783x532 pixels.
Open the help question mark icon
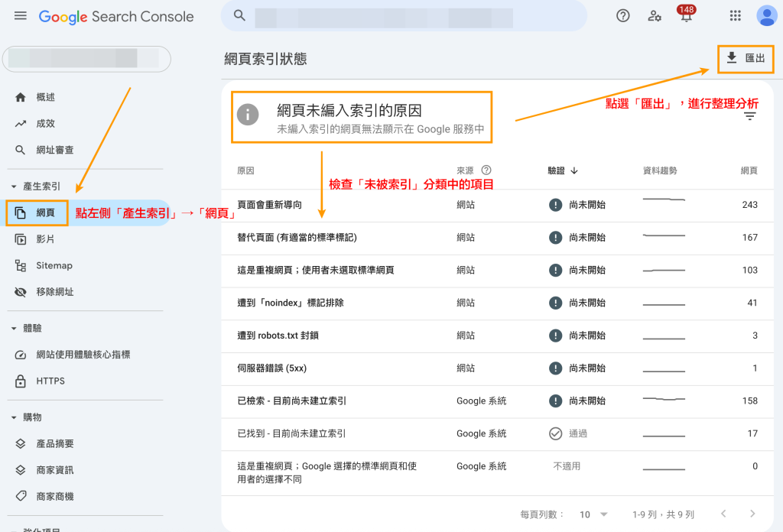coord(622,16)
